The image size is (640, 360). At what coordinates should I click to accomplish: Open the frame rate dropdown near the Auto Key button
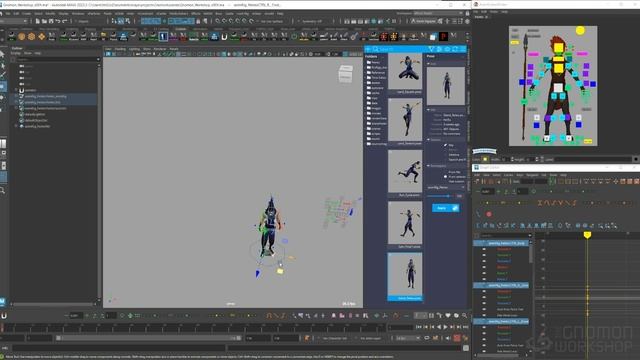point(408,338)
